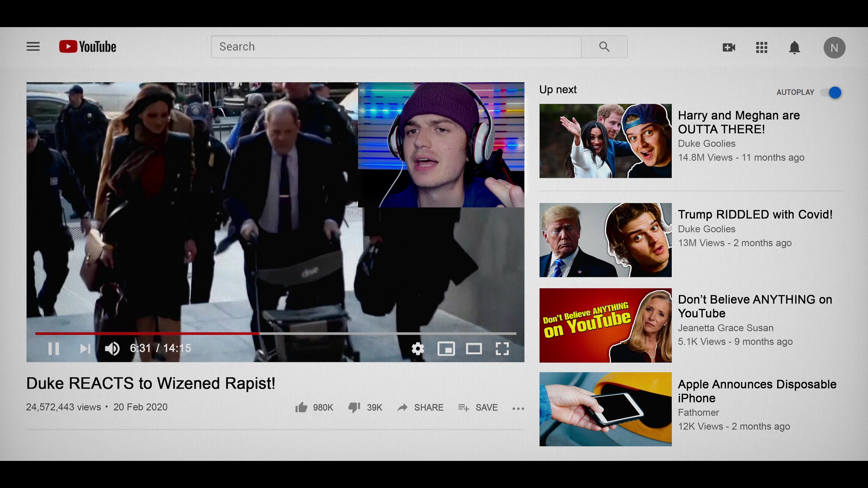Open "Don't Believe ANYTHING on YouTube" title
Image resolution: width=868 pixels, height=488 pixels.
pyautogui.click(x=755, y=306)
